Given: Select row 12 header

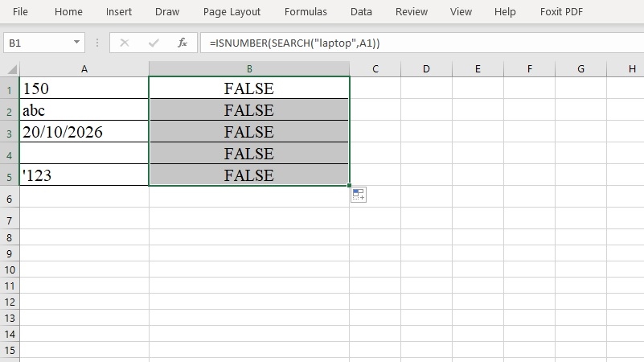Looking at the screenshot, I should coord(10,302).
